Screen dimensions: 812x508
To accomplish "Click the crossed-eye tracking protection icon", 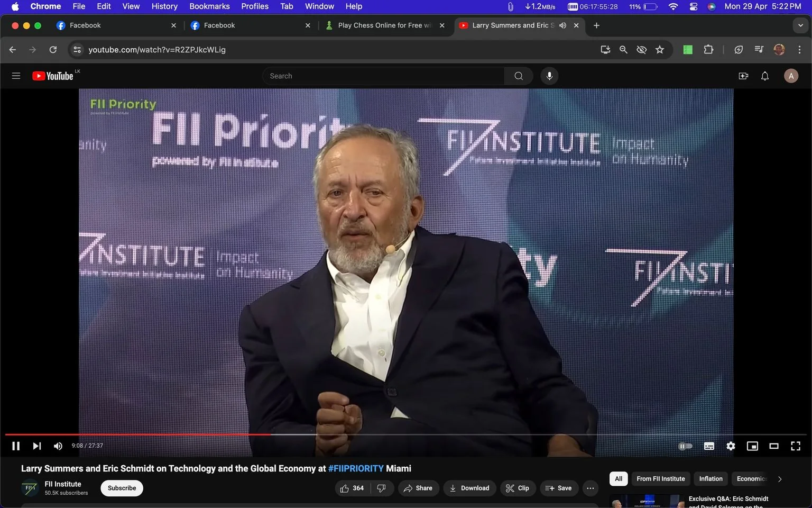I will [x=641, y=49].
